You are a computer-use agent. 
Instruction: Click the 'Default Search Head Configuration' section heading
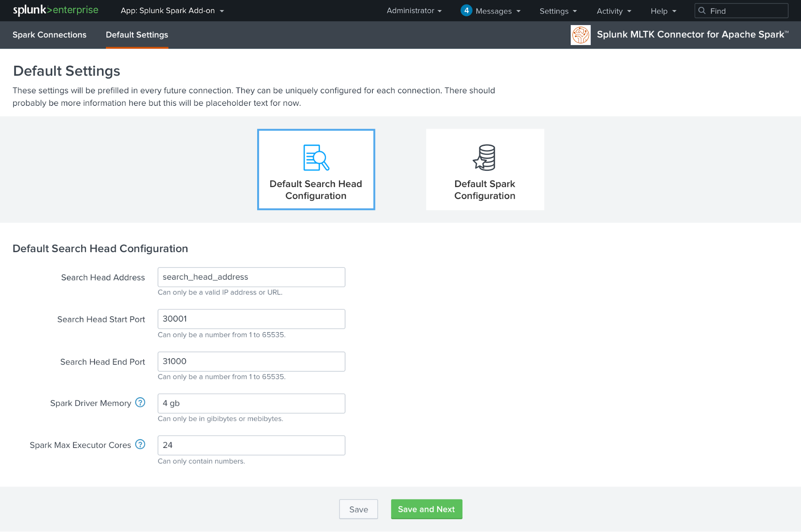[100, 248]
